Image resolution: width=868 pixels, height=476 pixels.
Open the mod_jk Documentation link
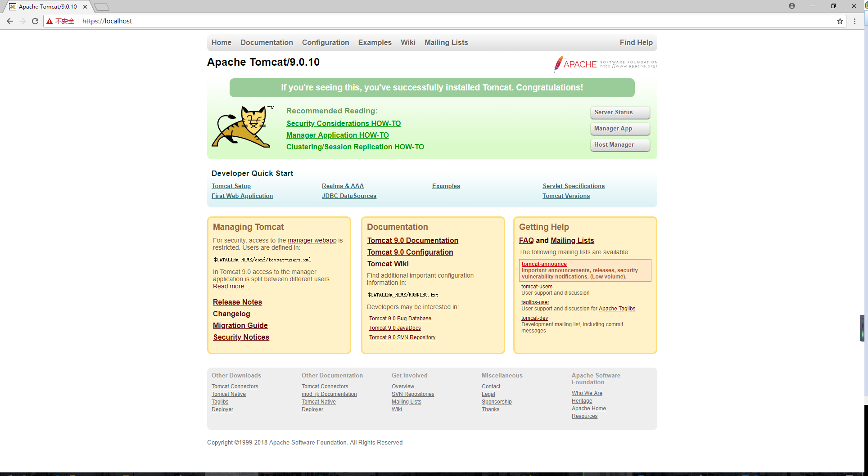(x=329, y=394)
